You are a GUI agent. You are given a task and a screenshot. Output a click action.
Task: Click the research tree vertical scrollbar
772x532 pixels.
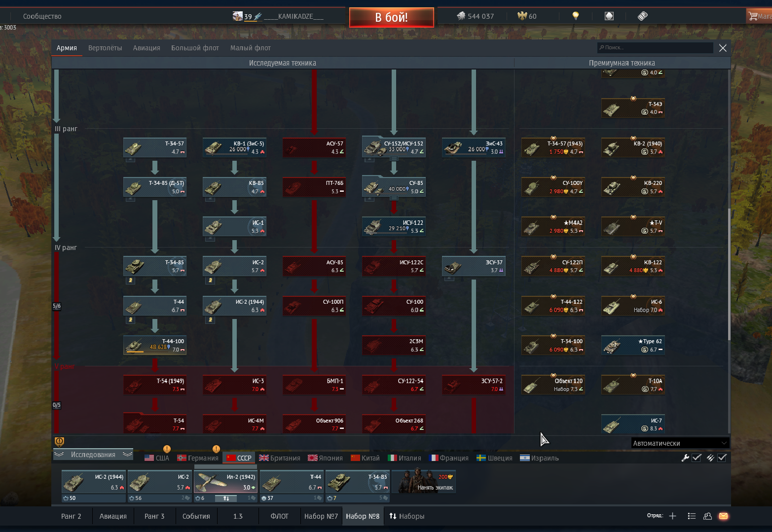pyautogui.click(x=729, y=274)
